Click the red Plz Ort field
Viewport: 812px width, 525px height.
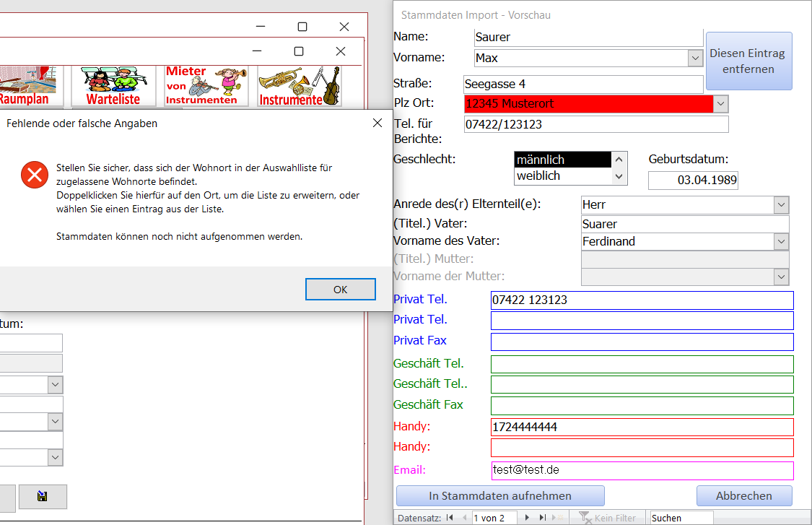(588, 104)
